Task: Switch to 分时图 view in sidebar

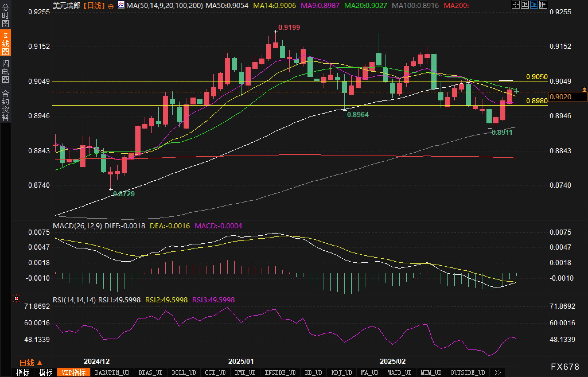Action: (x=5, y=15)
